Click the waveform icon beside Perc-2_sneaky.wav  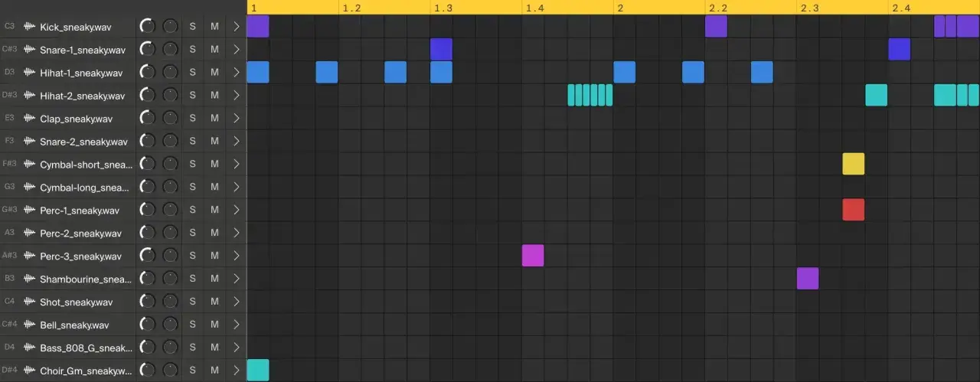tap(30, 233)
